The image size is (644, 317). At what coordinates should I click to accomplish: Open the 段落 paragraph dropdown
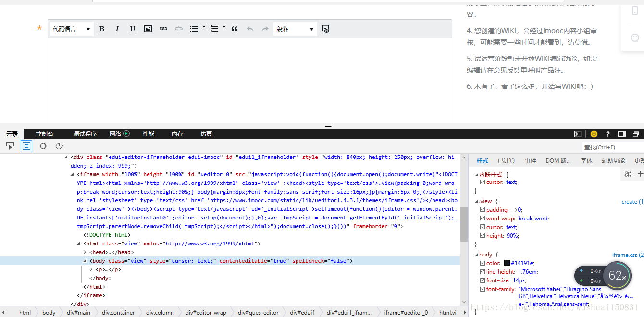pos(295,29)
